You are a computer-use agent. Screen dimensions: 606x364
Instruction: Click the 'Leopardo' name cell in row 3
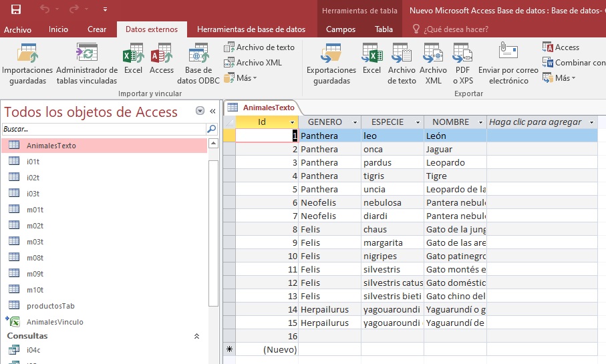tap(455, 163)
